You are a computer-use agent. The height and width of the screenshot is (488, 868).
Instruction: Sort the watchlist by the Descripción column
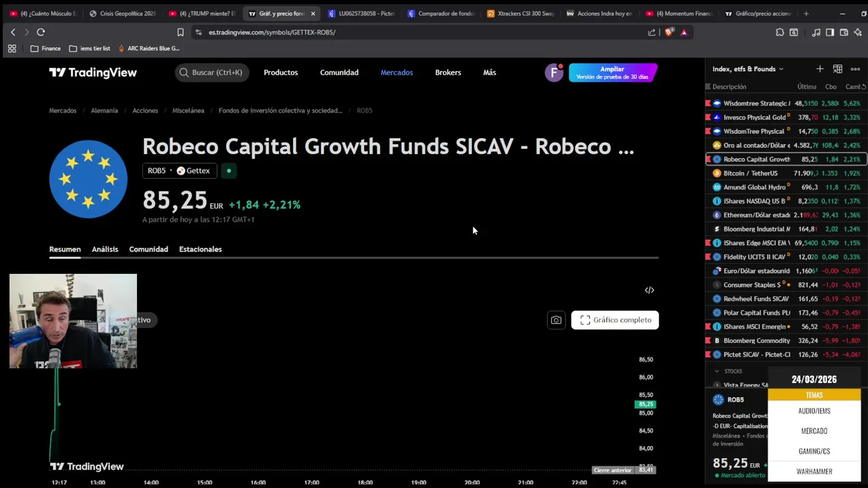(730, 87)
